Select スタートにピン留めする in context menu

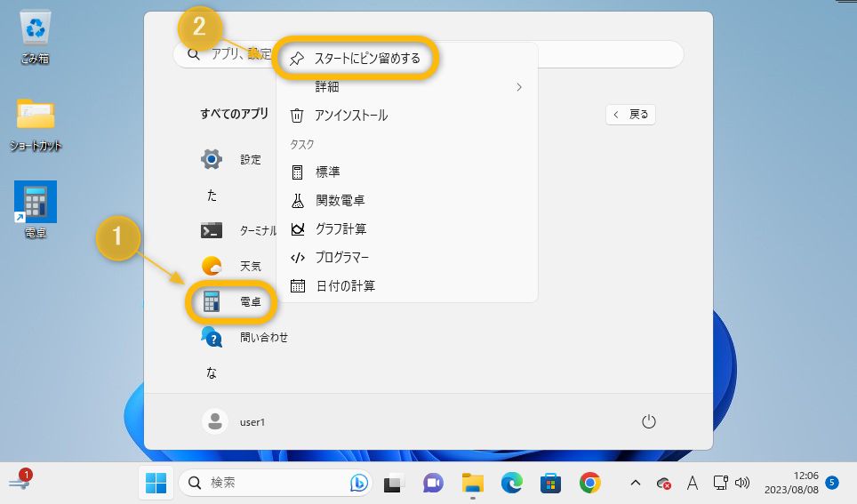407,58
